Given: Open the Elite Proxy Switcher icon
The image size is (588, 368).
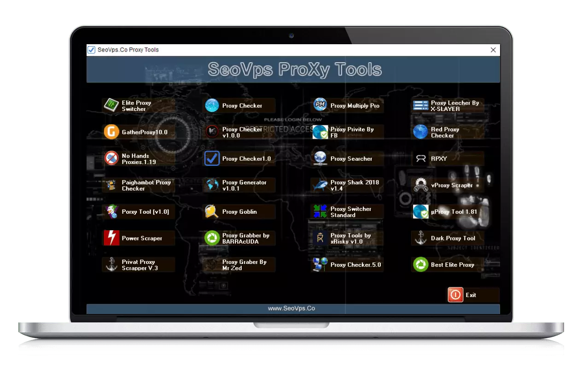Looking at the screenshot, I should click(x=111, y=105).
